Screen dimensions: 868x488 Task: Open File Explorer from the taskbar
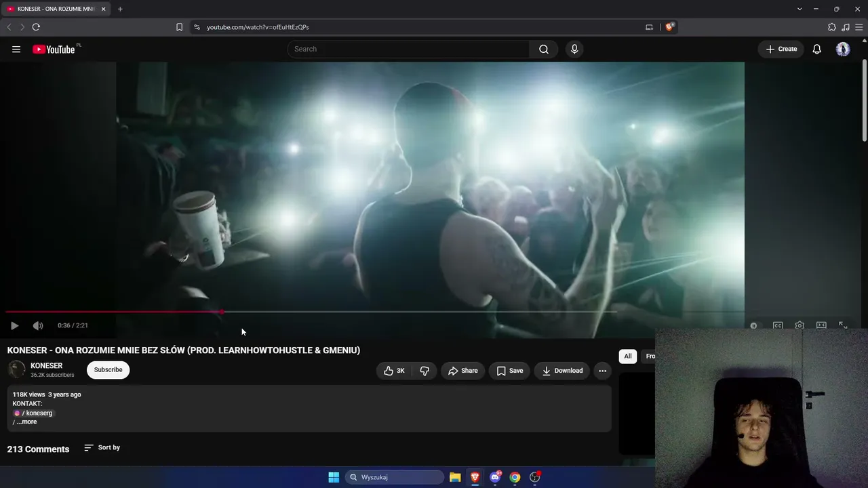(455, 477)
